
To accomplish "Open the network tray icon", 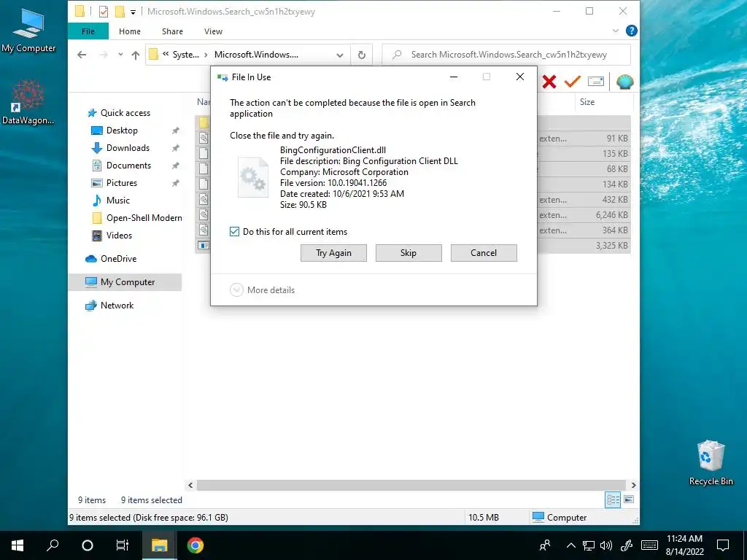I will (x=589, y=545).
